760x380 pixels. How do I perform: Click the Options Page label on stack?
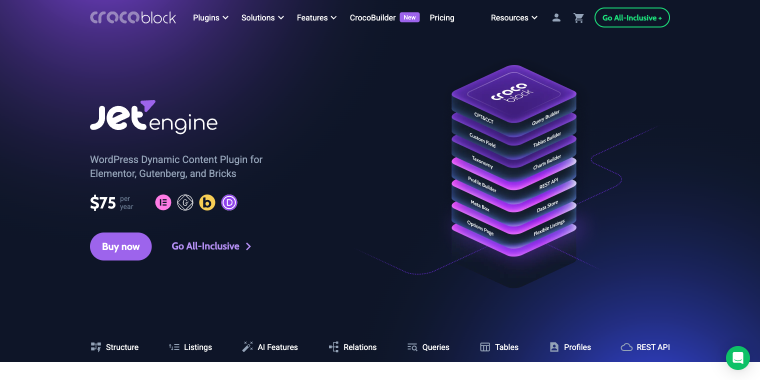coord(480,228)
